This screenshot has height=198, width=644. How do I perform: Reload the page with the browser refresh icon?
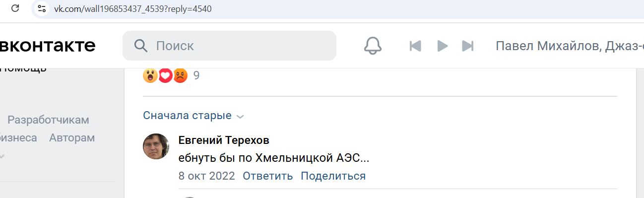pos(15,8)
